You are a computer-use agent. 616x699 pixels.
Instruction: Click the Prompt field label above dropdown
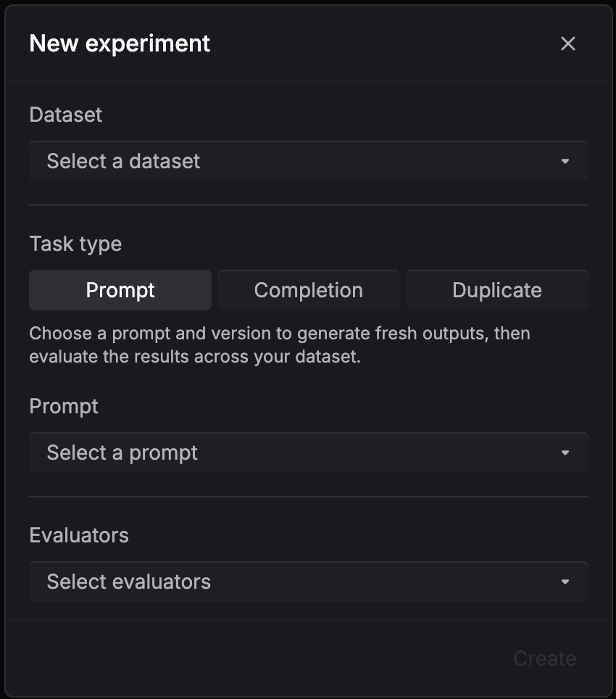(64, 406)
